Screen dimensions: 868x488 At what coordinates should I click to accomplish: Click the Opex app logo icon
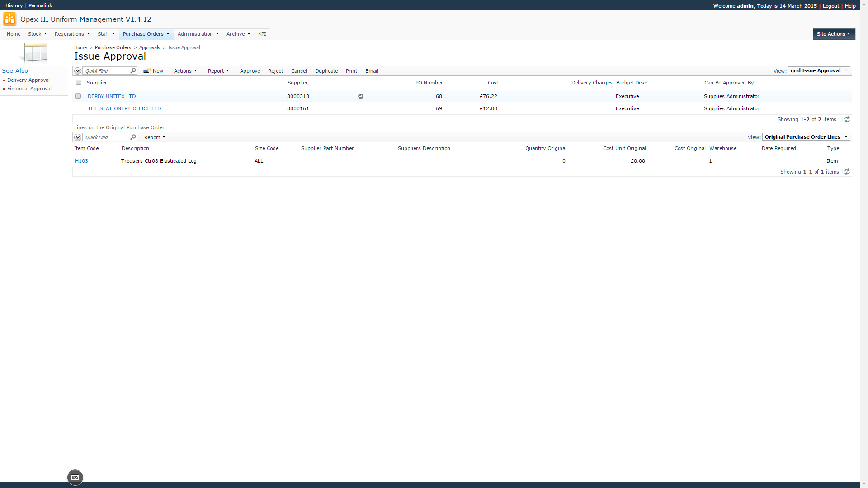[x=9, y=19]
